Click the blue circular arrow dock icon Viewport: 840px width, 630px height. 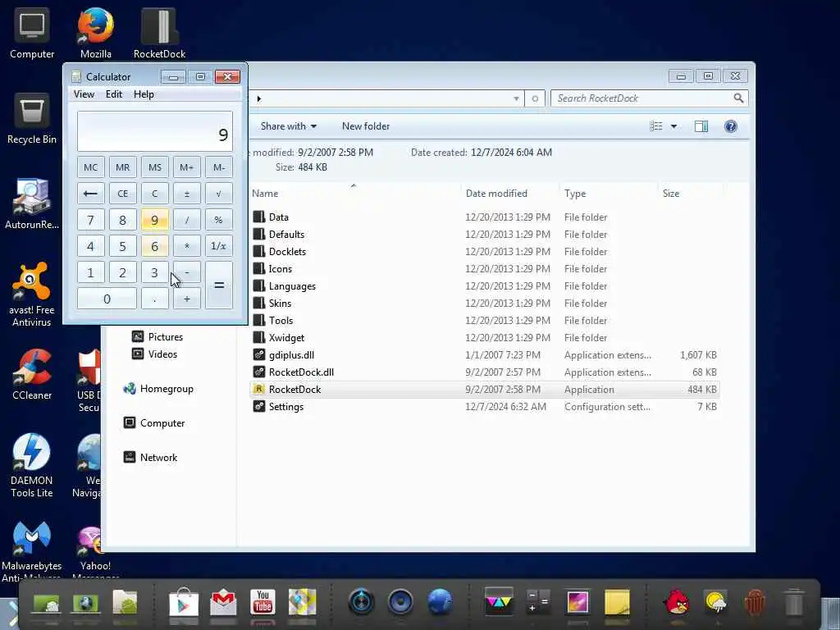pos(362,602)
